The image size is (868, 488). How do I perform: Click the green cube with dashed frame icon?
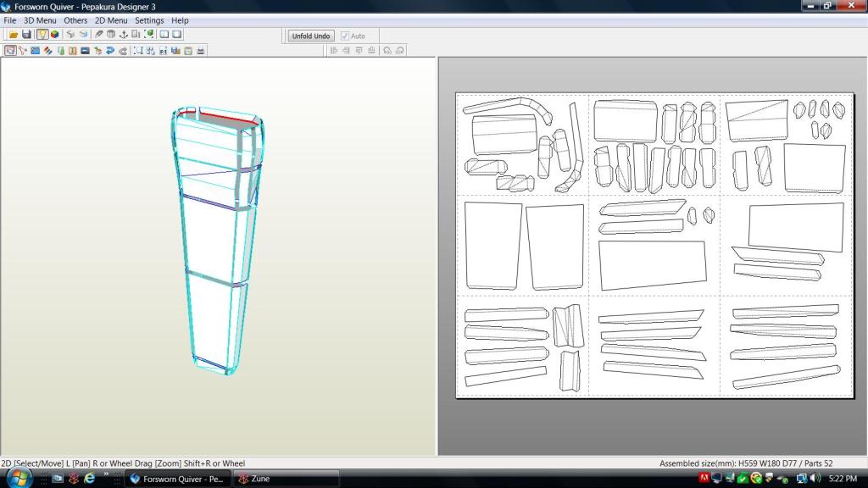tap(149, 34)
